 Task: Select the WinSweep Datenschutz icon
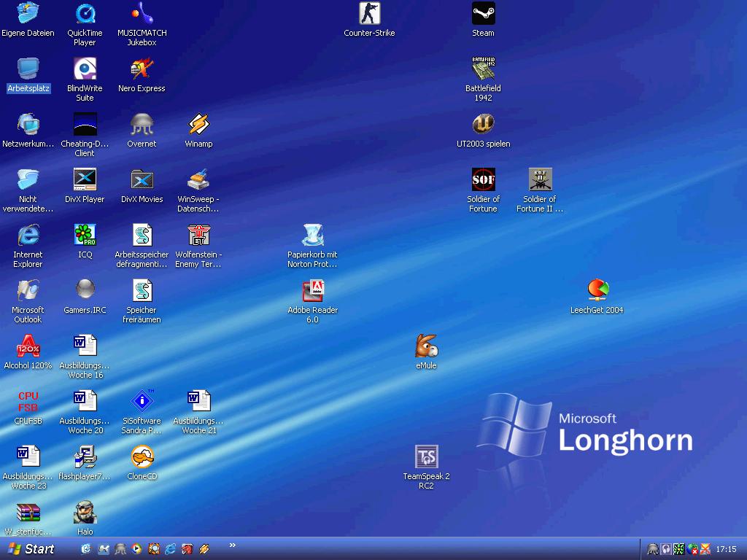198,179
